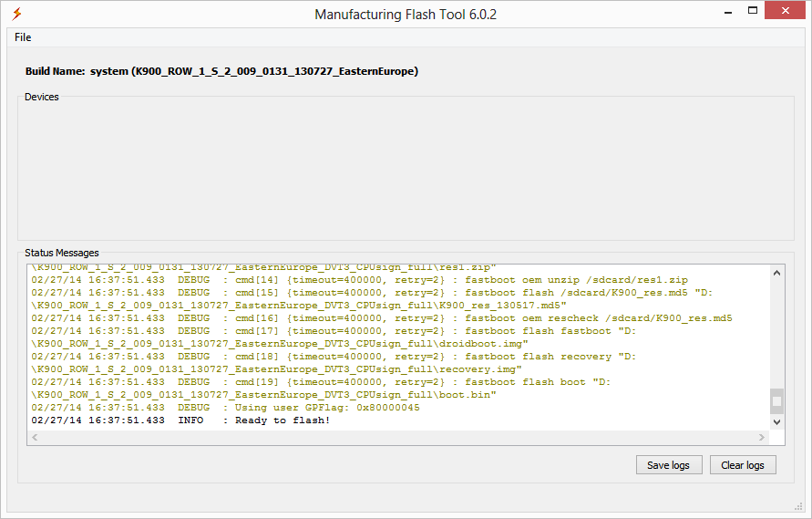Click the cmd[16] oem rescheck log line
This screenshot has height=519, width=812.
(x=381, y=318)
